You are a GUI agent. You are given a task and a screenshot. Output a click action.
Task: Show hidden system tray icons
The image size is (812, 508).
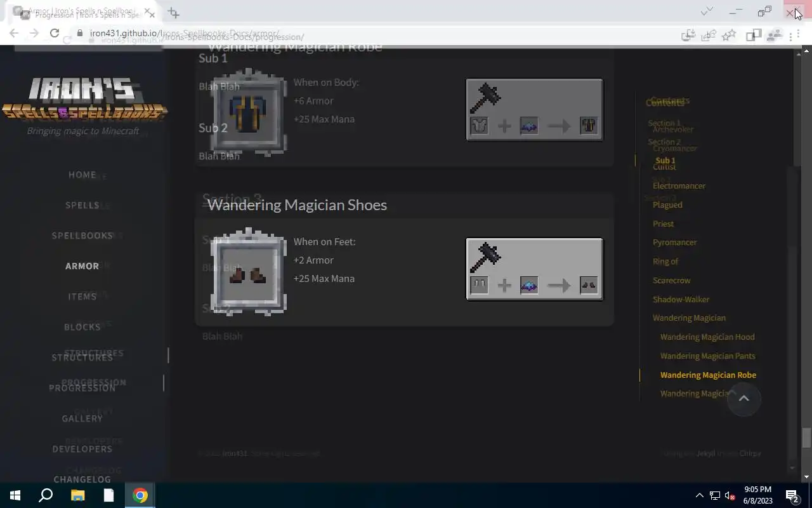point(699,495)
